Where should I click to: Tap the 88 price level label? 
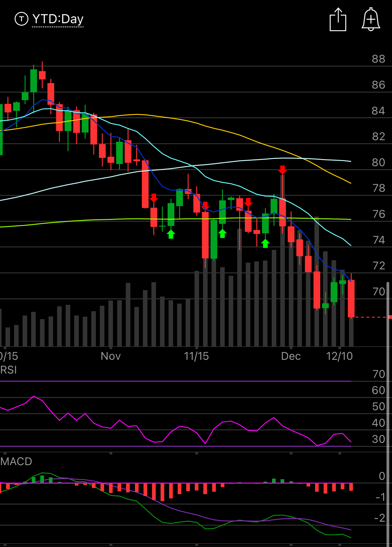click(379, 59)
